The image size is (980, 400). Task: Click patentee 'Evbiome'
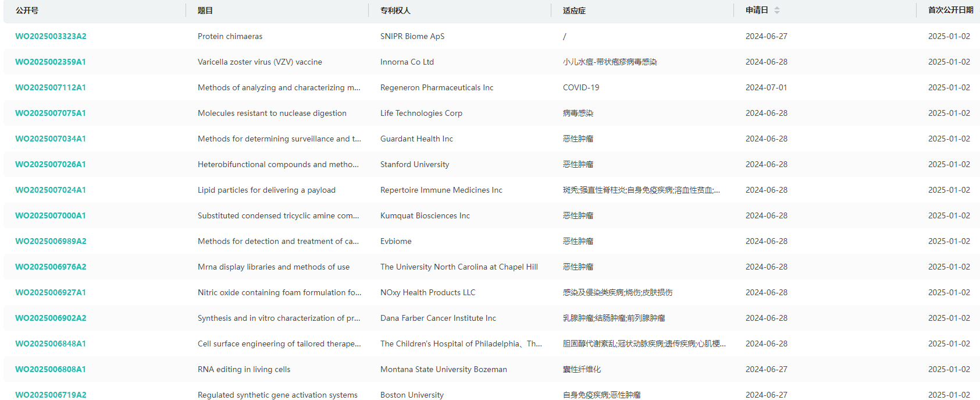pyautogui.click(x=396, y=241)
